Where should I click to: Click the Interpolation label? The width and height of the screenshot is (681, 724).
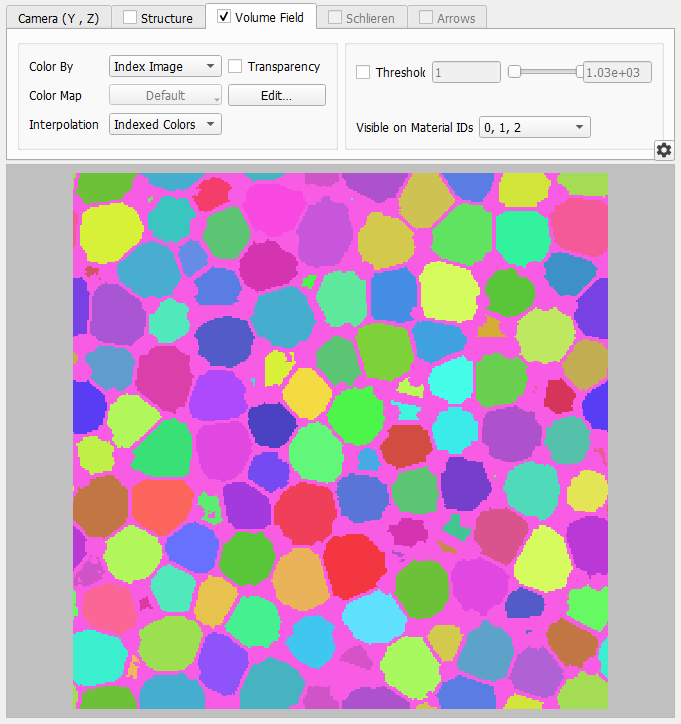pyautogui.click(x=64, y=125)
